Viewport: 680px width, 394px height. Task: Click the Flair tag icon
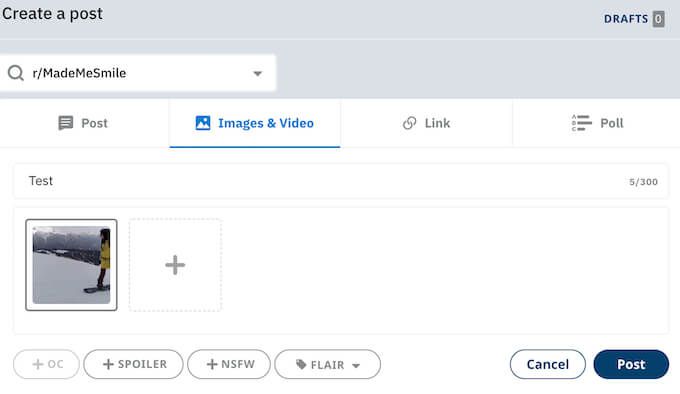click(x=301, y=365)
